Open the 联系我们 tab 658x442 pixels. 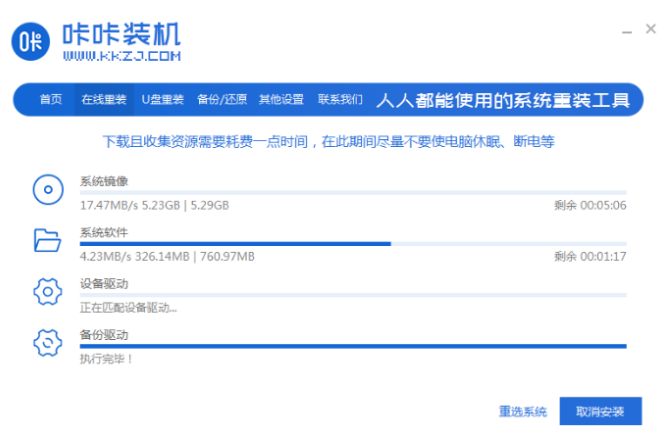[340, 100]
